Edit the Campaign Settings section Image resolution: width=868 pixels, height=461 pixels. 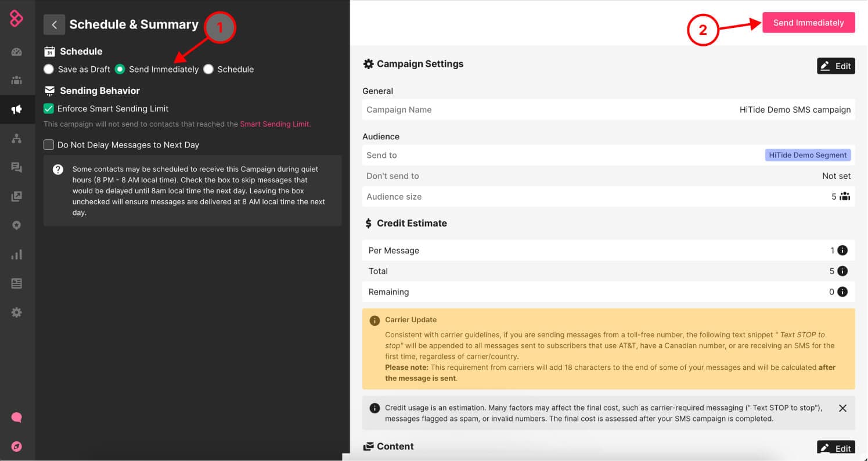pyautogui.click(x=835, y=66)
